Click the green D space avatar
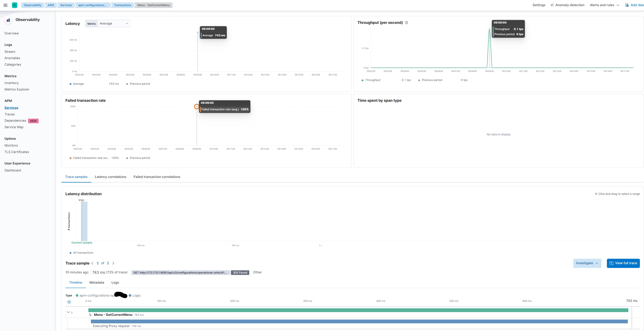 click(14, 5)
